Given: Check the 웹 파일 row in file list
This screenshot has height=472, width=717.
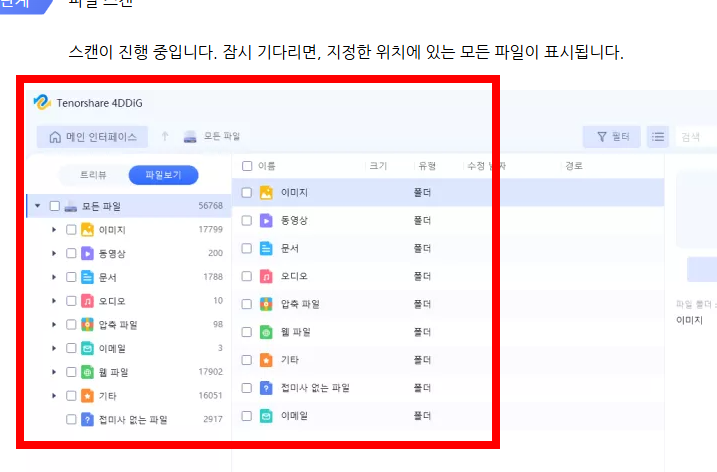Looking at the screenshot, I should [246, 332].
